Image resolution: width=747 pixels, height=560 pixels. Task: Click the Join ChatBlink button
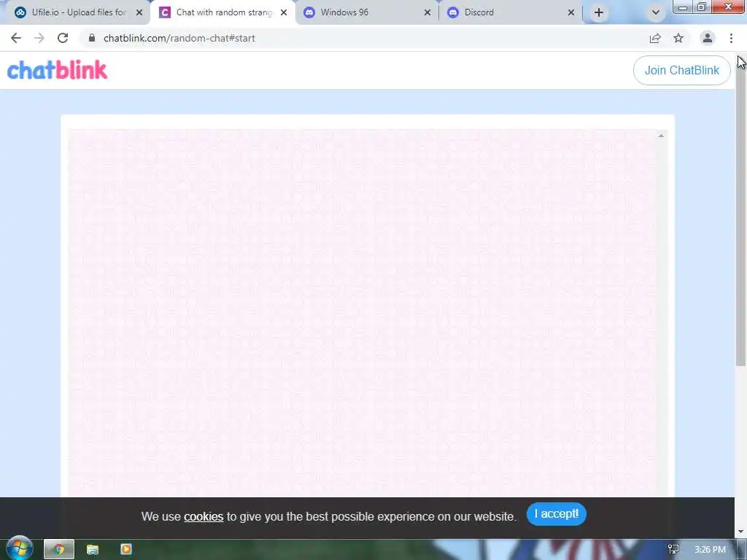[682, 71]
